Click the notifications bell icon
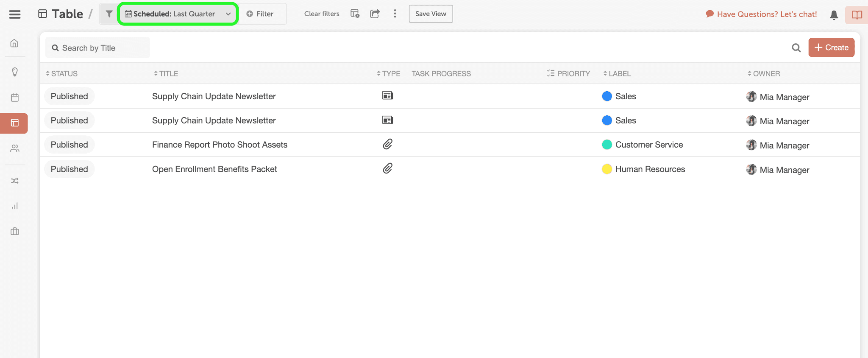 (x=834, y=15)
